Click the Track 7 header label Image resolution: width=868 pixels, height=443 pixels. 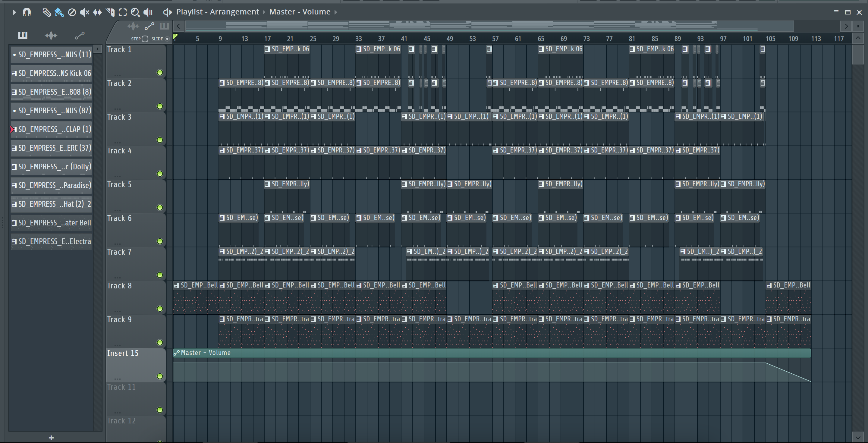(x=119, y=252)
